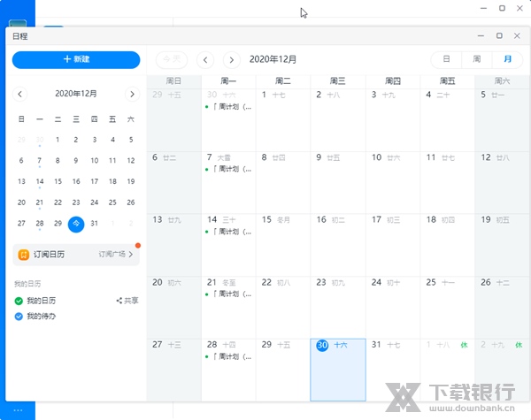Open 周计划 event on December 21

point(230,294)
